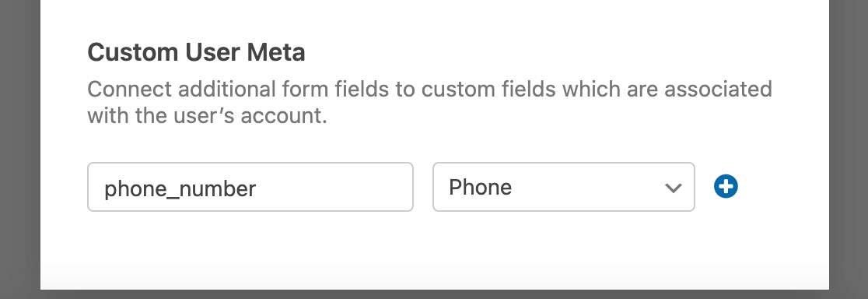Click the 'with the user's account.' text line
This screenshot has height=299, width=868.
point(207,116)
